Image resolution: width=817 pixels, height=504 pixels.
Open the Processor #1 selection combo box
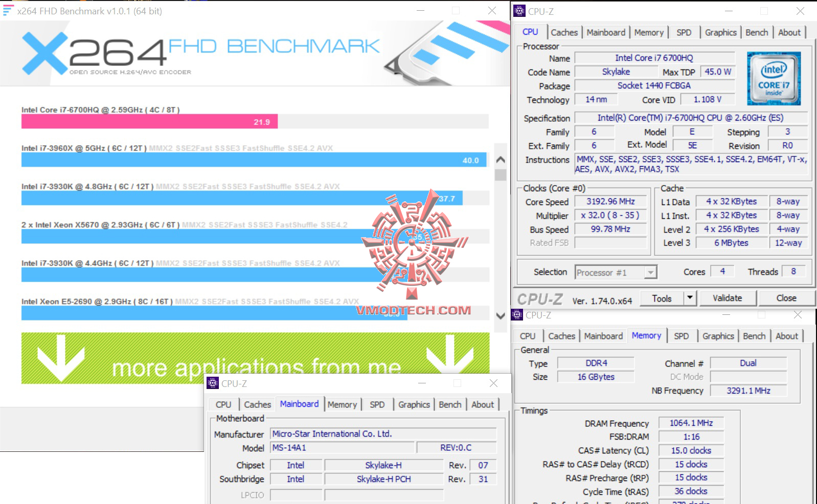[x=616, y=272]
